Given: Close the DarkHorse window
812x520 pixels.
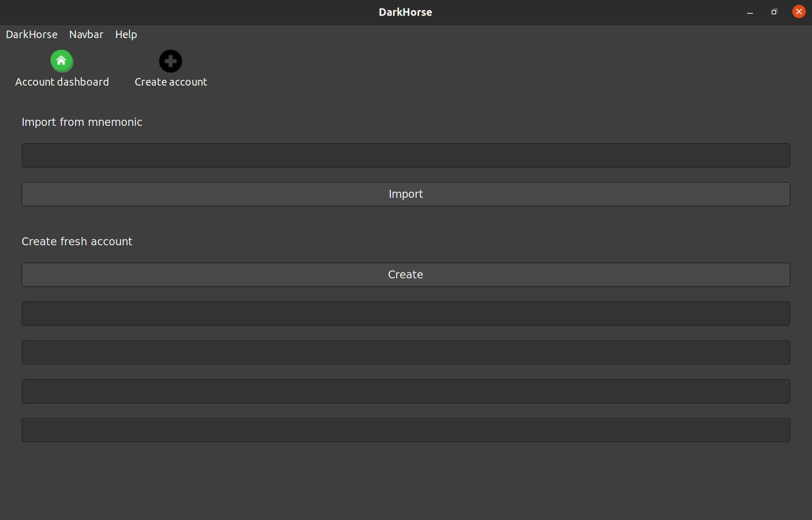Looking at the screenshot, I should click(x=799, y=12).
